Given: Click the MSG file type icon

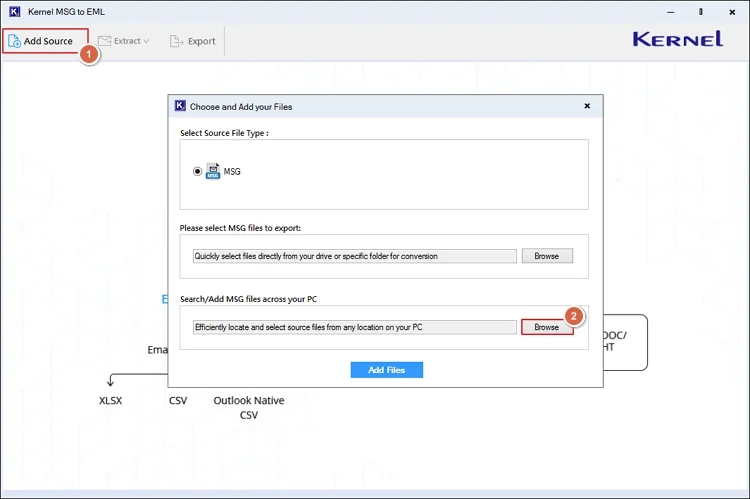Looking at the screenshot, I should coord(213,171).
